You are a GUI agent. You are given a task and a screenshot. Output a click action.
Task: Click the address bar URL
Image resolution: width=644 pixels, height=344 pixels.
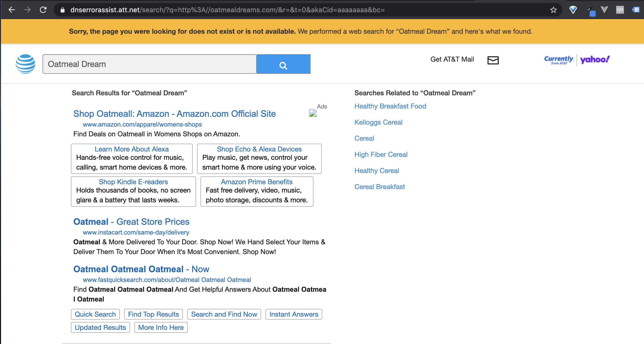point(227,10)
